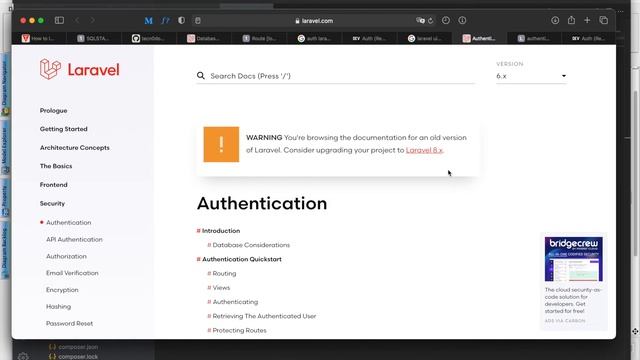Screen dimensions: 640x360
Task: Go back with the back arrow
Action: point(77,20)
